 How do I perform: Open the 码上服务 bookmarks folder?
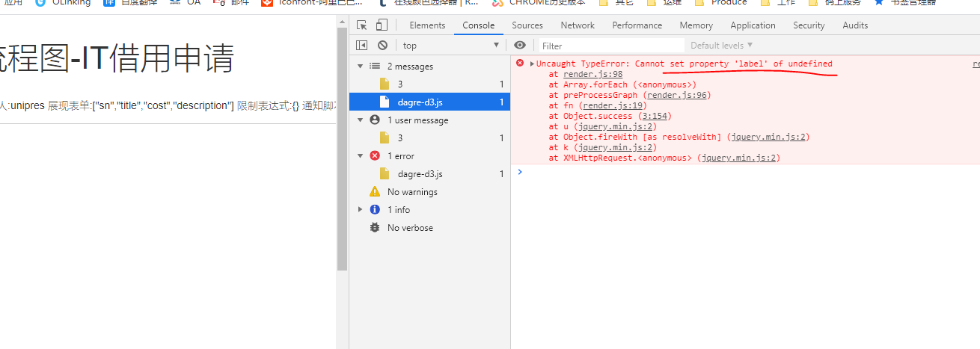pos(836,2)
